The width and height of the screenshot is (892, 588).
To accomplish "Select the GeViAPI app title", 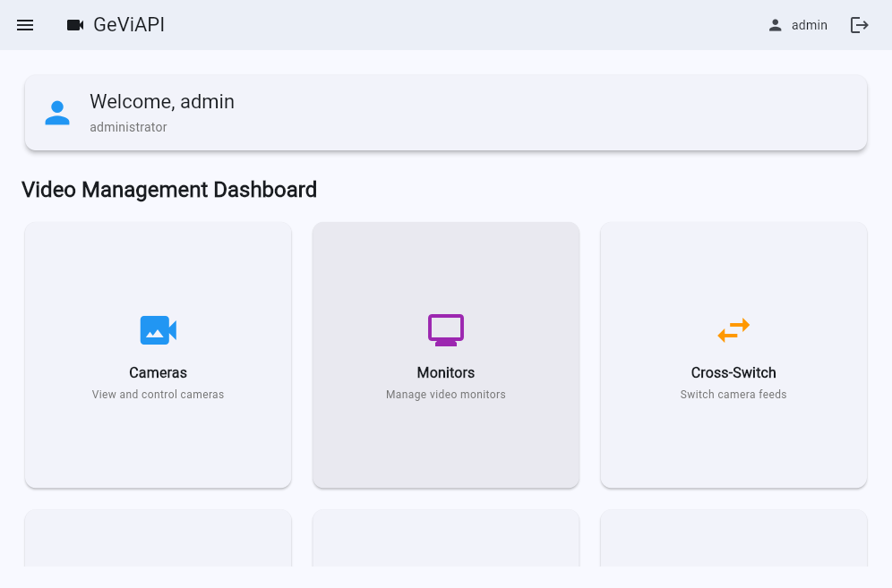I will coord(129,25).
